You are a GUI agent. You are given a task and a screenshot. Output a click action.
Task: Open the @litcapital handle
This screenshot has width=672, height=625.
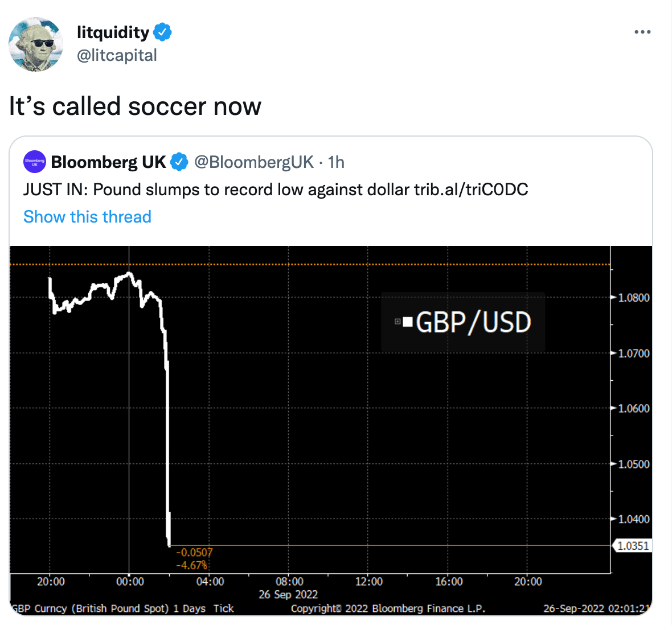tap(117, 55)
